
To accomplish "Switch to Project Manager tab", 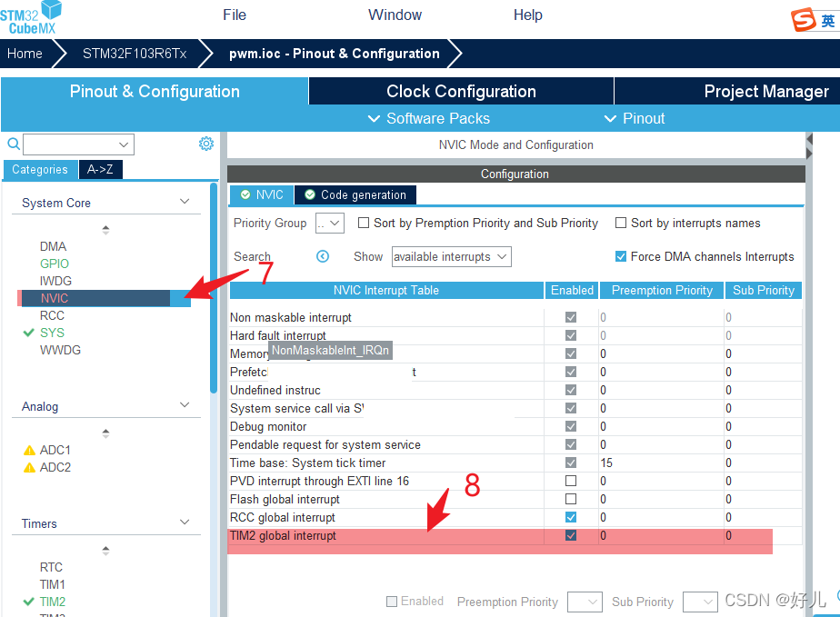I will pyautogui.click(x=766, y=91).
